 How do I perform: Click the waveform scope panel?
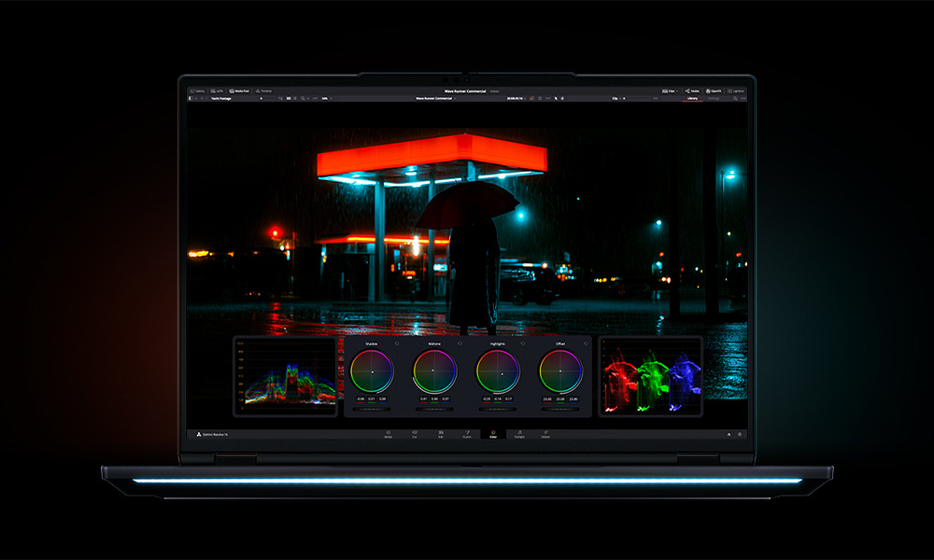[285, 377]
